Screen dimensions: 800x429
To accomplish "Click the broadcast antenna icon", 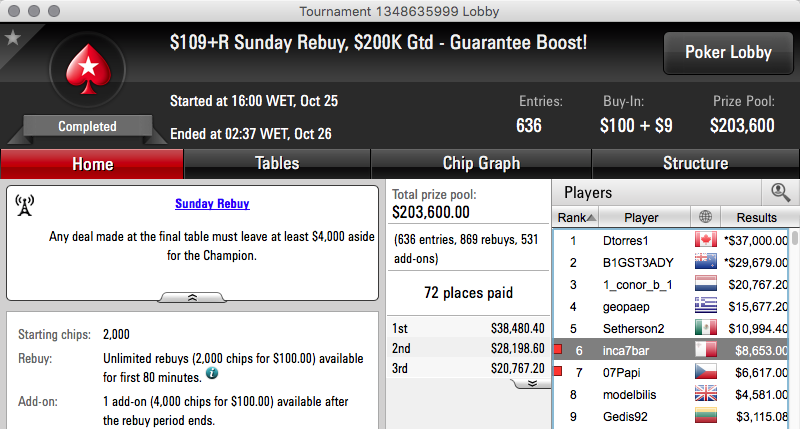I will point(24,205).
